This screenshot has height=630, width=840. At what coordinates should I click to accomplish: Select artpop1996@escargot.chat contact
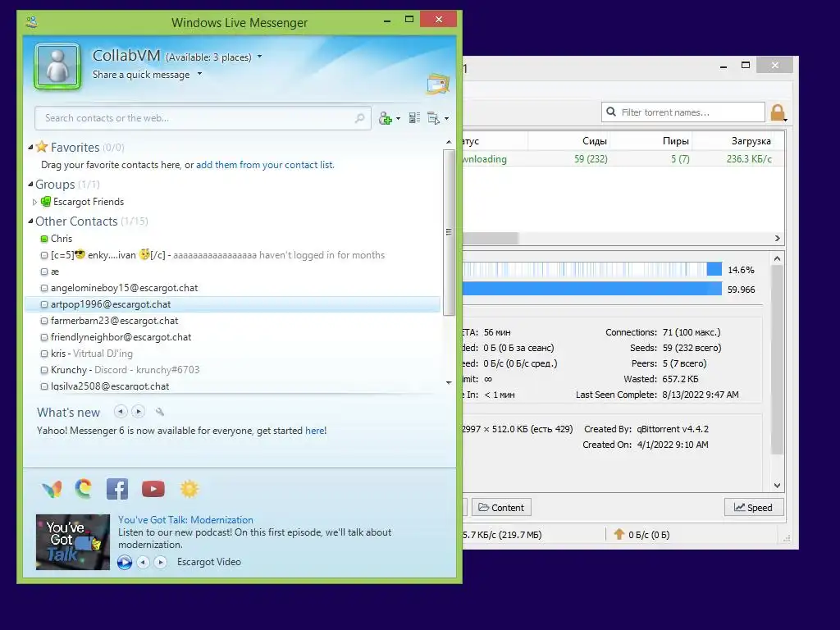tap(232, 304)
